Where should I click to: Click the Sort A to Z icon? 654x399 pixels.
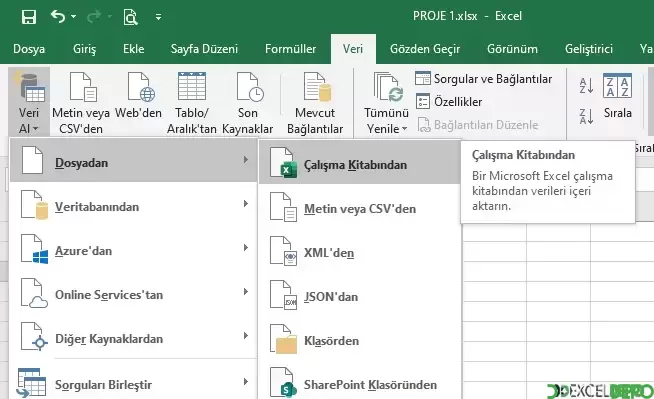(586, 85)
